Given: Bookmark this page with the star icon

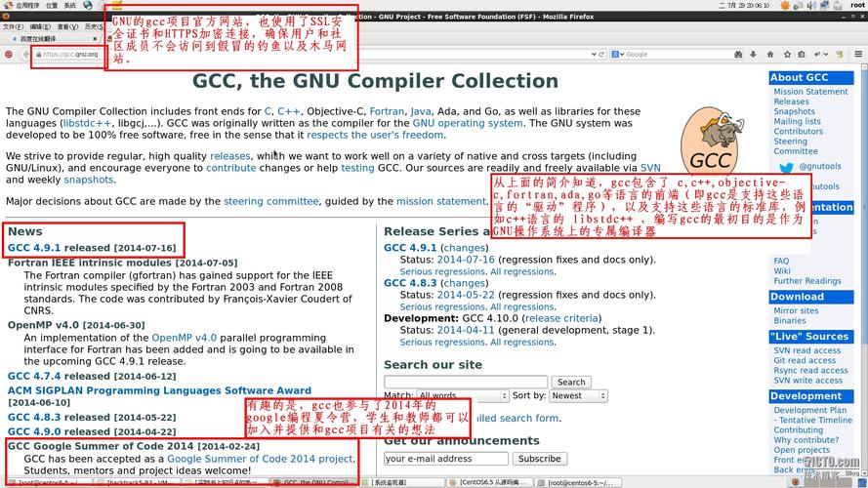Looking at the screenshot, I should pyautogui.click(x=787, y=55).
